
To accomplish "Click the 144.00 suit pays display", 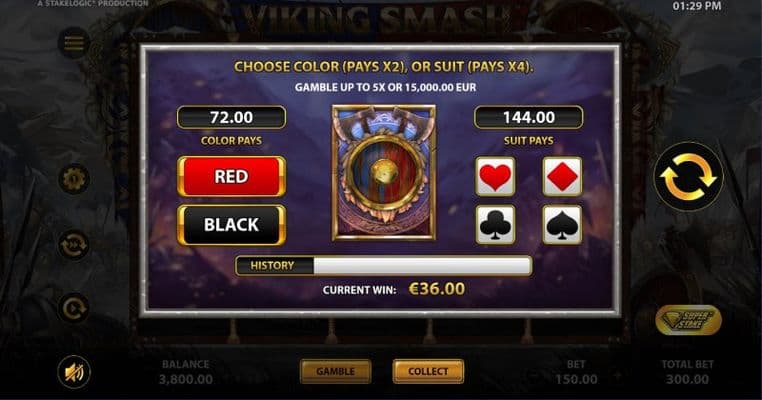I will pyautogui.click(x=529, y=117).
